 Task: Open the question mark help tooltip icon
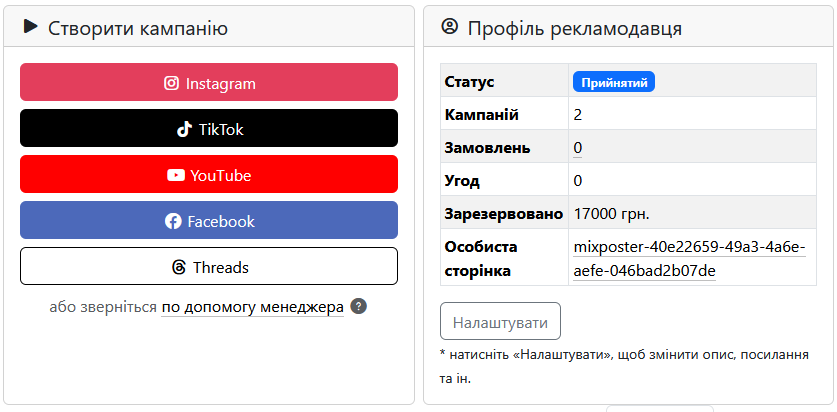coord(359,306)
